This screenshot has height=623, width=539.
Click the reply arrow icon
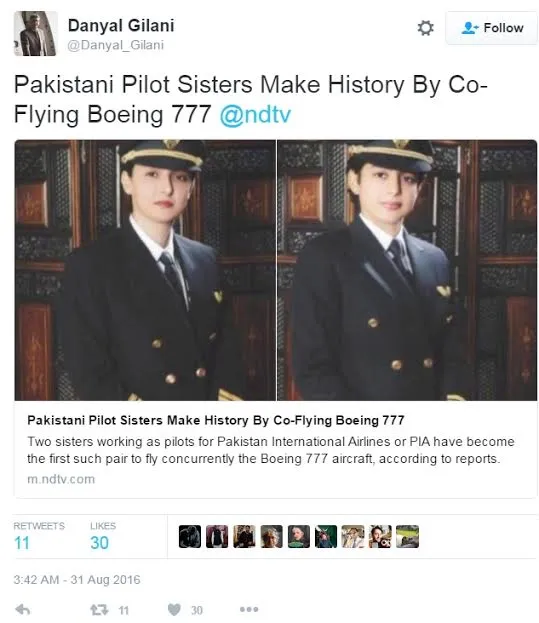23,609
